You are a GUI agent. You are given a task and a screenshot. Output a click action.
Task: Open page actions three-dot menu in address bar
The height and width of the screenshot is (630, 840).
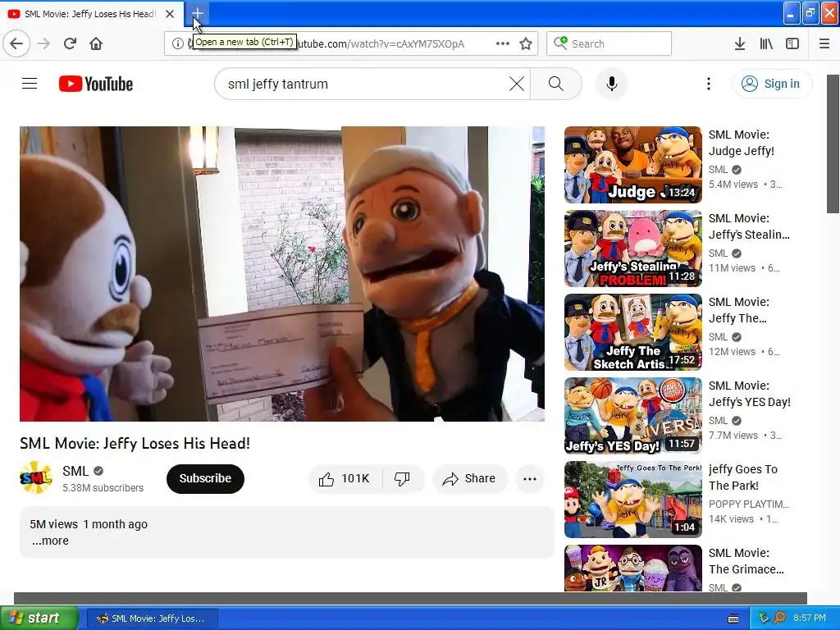[x=503, y=43]
